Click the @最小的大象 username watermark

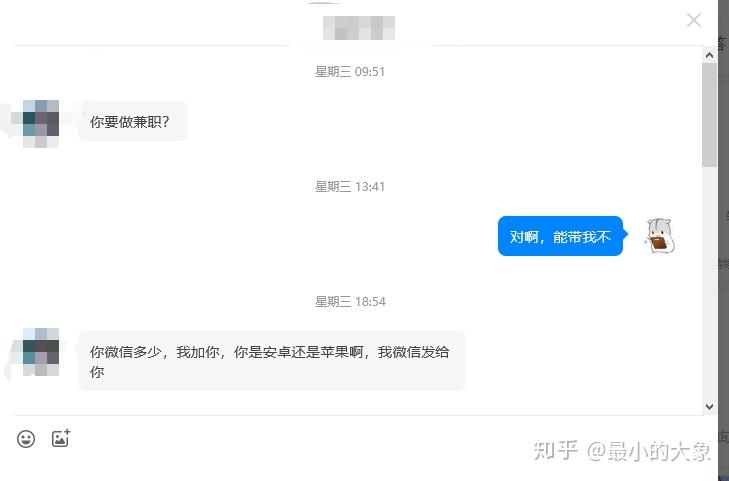click(x=649, y=451)
